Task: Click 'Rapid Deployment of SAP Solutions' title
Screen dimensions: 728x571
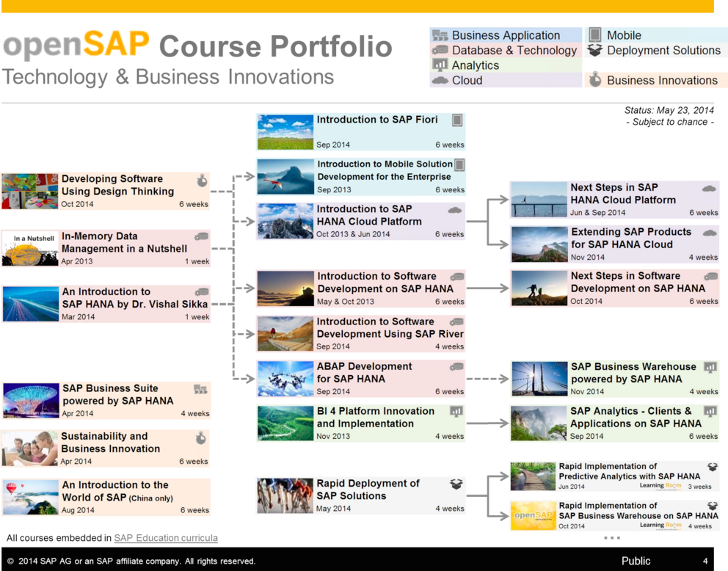Action: click(368, 490)
